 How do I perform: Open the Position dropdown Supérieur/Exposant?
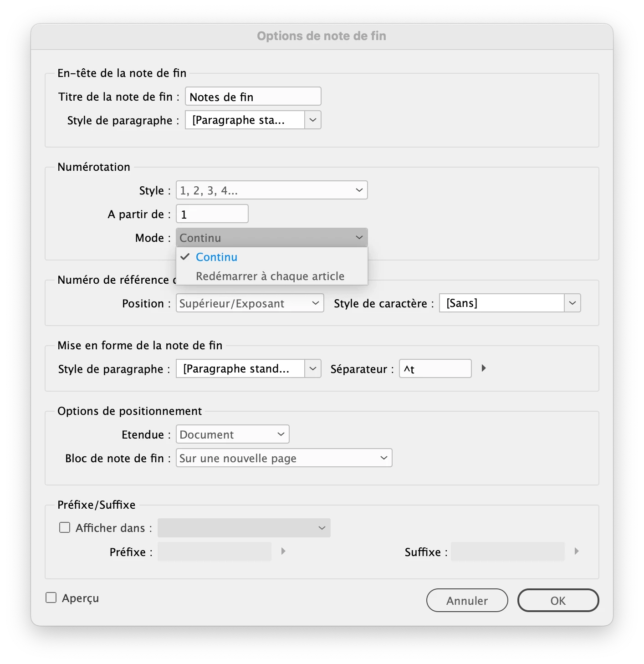coord(250,303)
